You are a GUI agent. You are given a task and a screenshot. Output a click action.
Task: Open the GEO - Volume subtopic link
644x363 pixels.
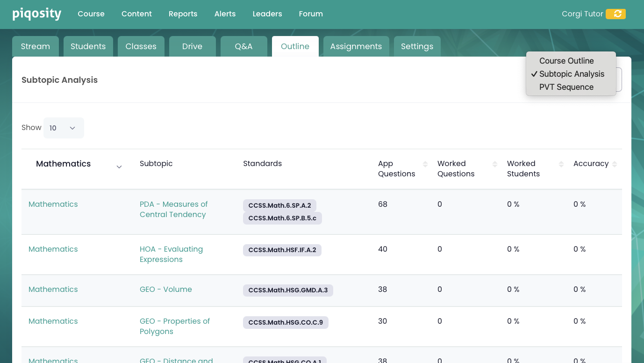click(x=165, y=289)
